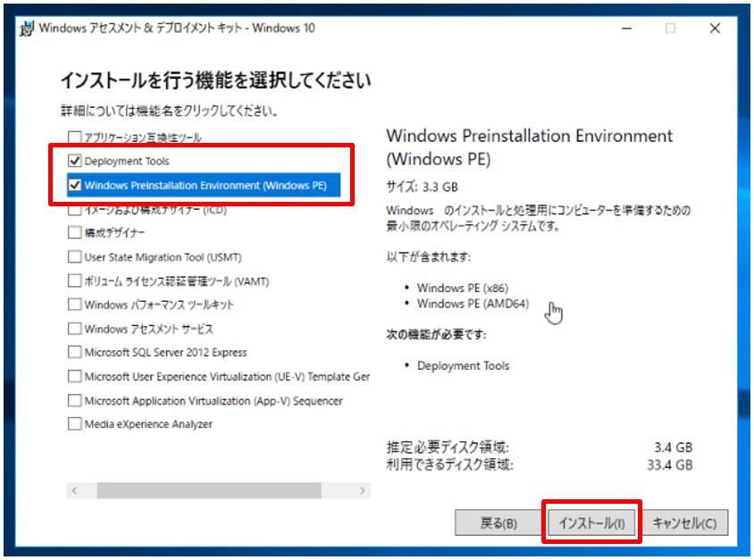Image resolution: width=754 pixels, height=560 pixels.
Task: Click the Windows パフォーマンス ツールキット label
Action: coord(159,305)
